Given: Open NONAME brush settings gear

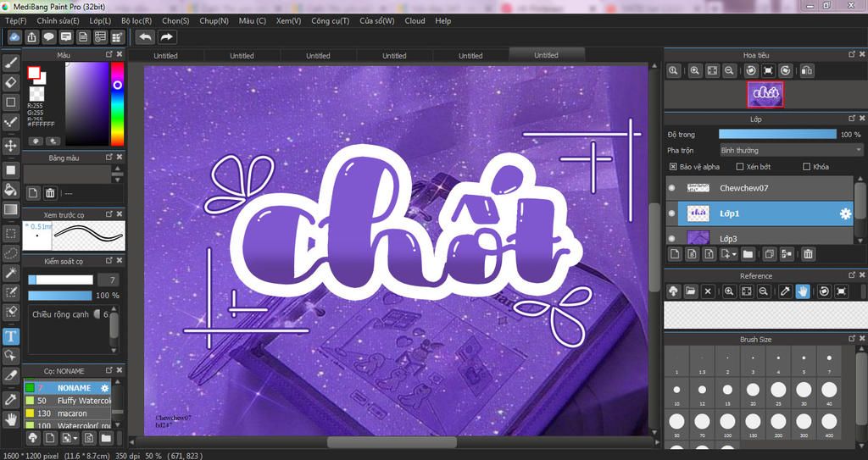Looking at the screenshot, I should [104, 388].
